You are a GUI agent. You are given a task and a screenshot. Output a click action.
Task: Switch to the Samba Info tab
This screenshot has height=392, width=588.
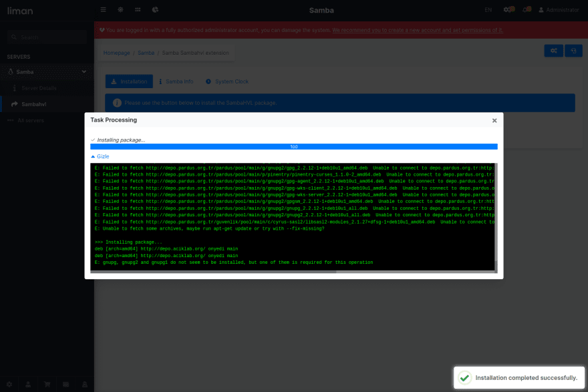(176, 81)
